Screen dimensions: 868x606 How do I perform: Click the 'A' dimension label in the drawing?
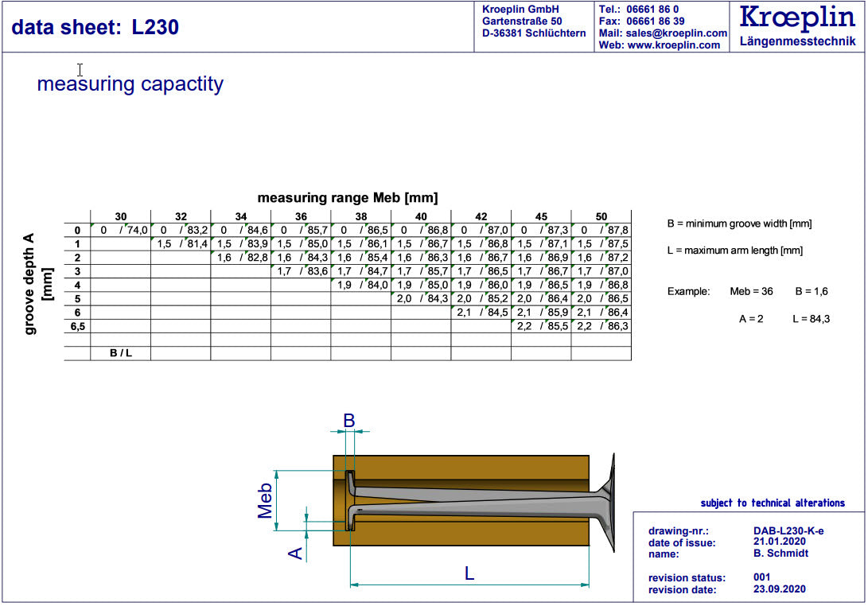[x=295, y=551]
